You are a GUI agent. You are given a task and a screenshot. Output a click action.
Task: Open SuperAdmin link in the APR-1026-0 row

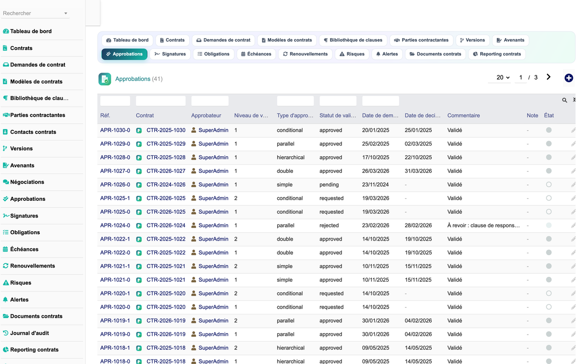point(213,185)
